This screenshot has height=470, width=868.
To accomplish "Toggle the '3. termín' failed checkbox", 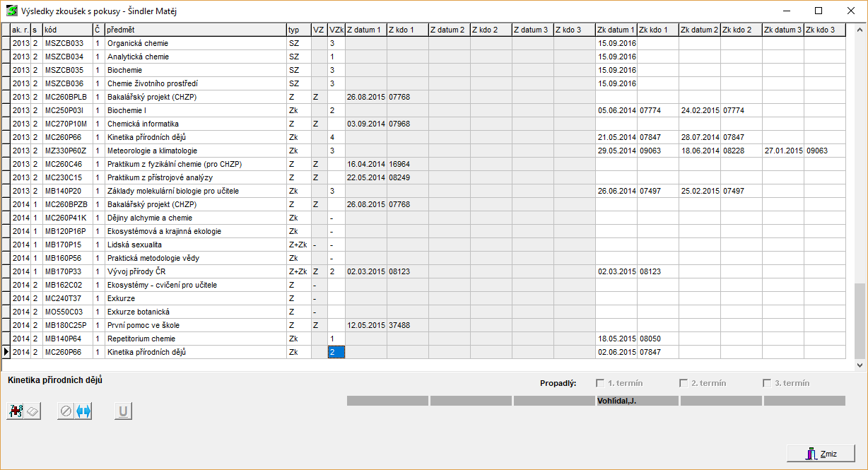I will (767, 383).
